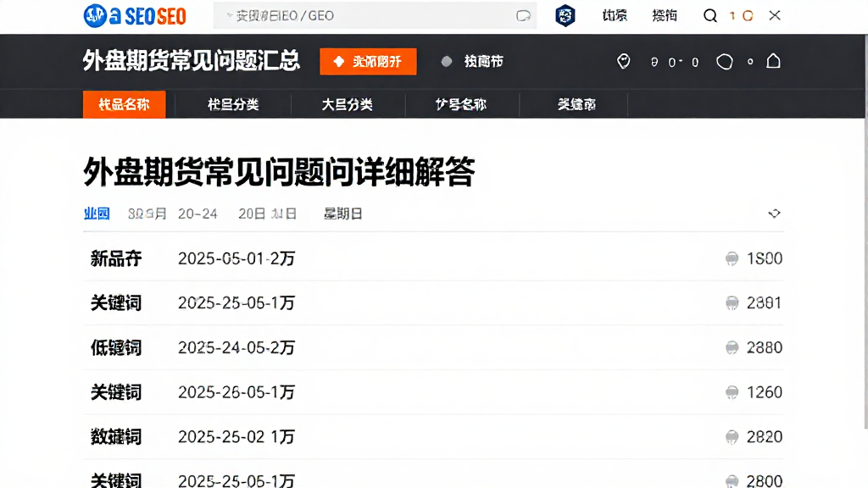Open the fourth navigation tab ending in '名称'
868x488 pixels.
460,104
